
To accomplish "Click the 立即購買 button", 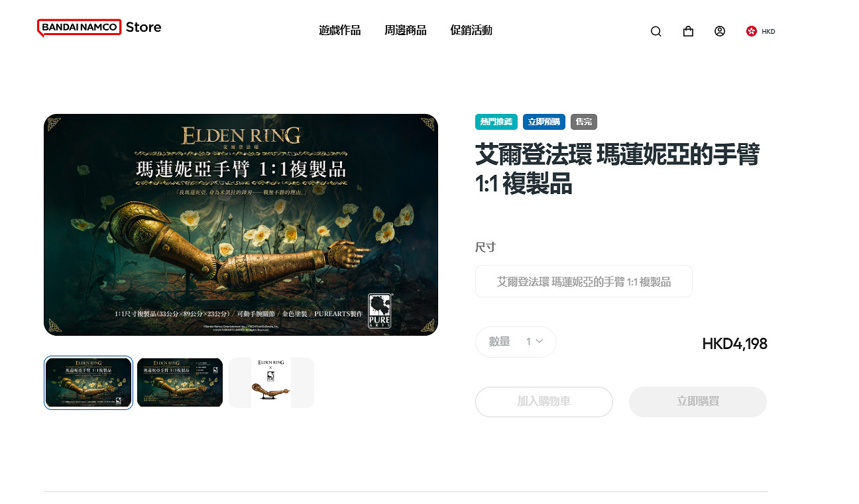I will pos(698,402).
